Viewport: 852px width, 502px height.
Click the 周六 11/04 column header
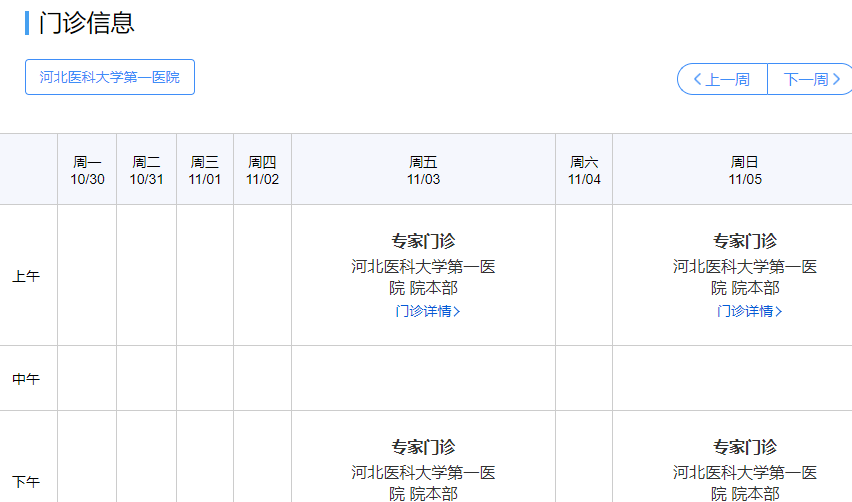(584, 170)
